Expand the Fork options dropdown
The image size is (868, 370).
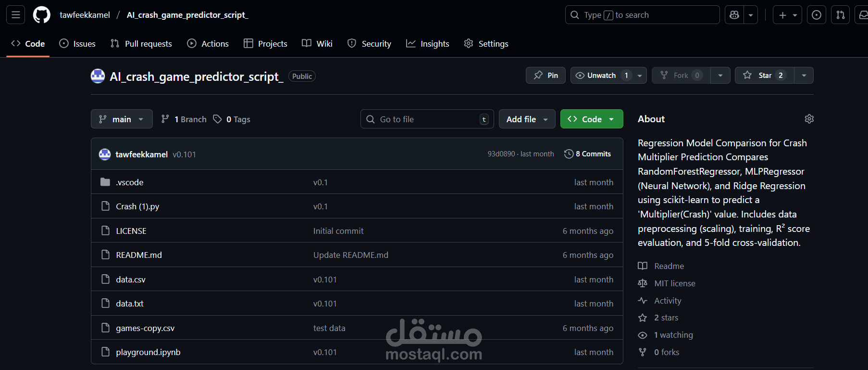point(720,76)
